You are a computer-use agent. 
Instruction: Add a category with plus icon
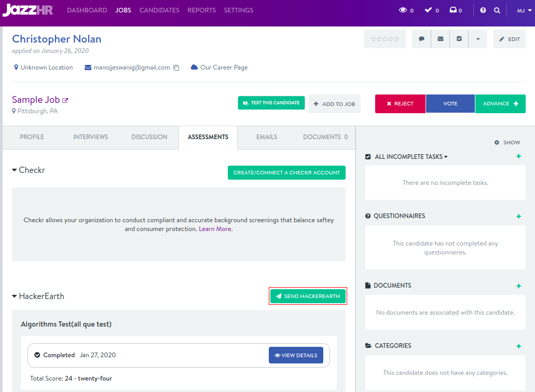coord(518,346)
